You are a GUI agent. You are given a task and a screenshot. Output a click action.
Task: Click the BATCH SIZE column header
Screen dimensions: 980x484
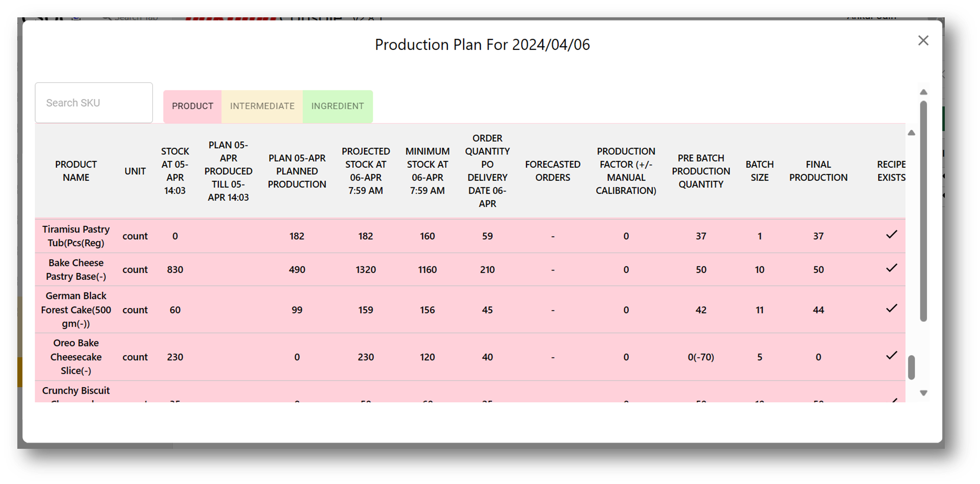point(760,171)
